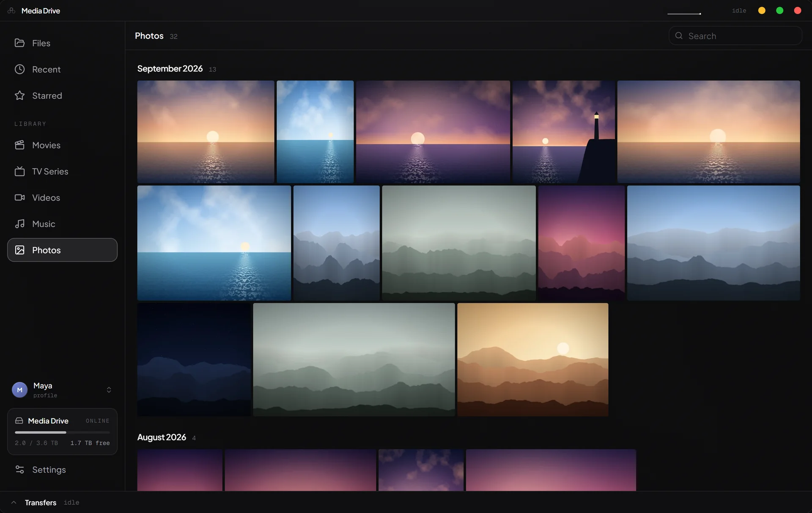
Task: Click the August 2026 heading
Action: tap(162, 437)
